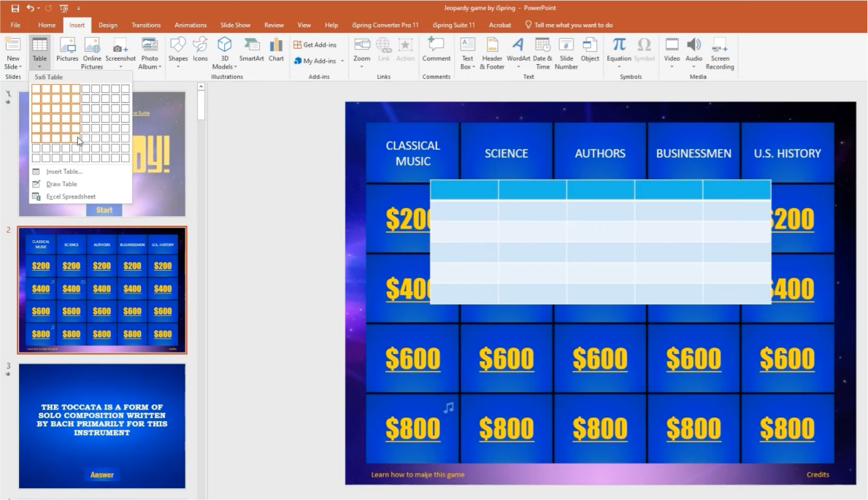868x500 pixels.
Task: Start Screen Recording tool
Action: pos(720,52)
